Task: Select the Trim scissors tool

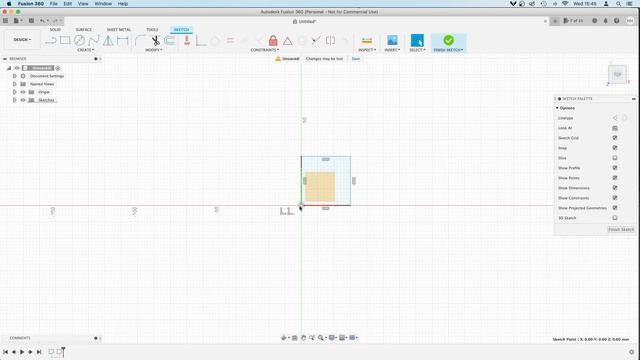Action: coord(156,40)
